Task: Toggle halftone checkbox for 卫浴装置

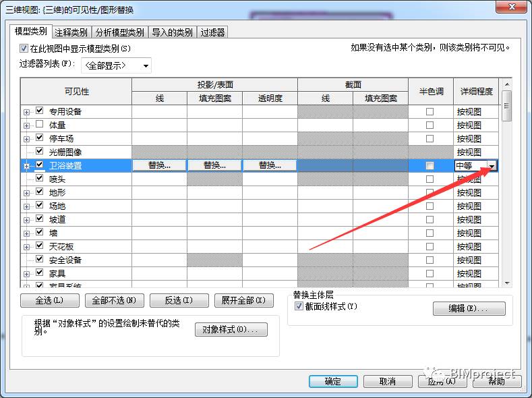Action: click(x=430, y=165)
